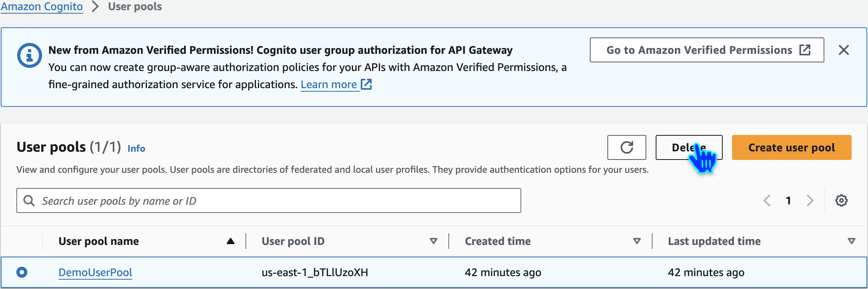This screenshot has width=868, height=289.
Task: Open table preferences gear icon
Action: coord(841,200)
